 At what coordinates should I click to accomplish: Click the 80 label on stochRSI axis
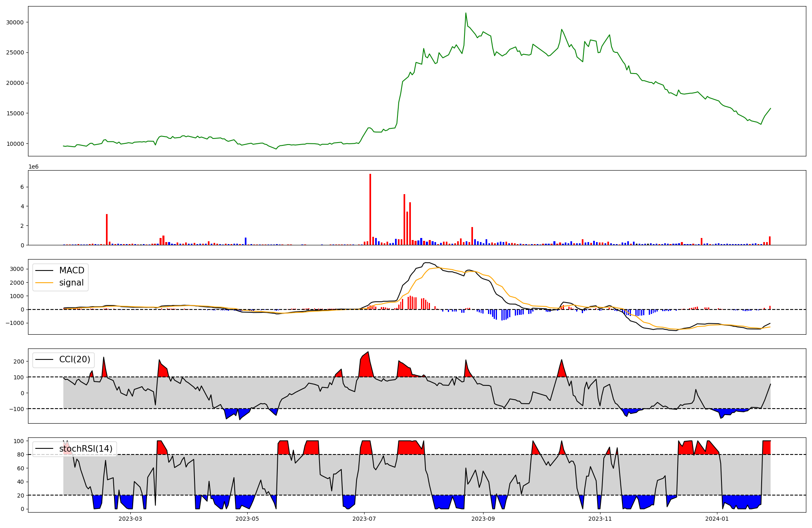tap(20, 455)
